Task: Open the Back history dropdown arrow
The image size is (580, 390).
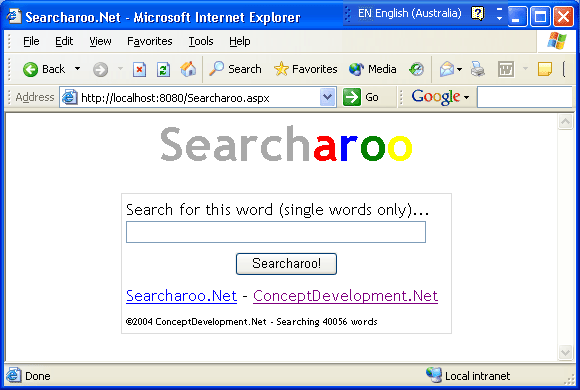Action: click(77, 69)
